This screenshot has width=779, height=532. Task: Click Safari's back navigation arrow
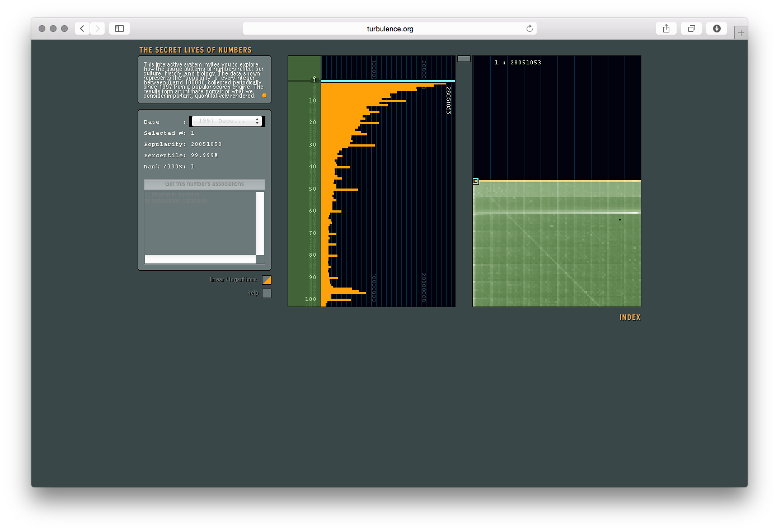click(82, 29)
